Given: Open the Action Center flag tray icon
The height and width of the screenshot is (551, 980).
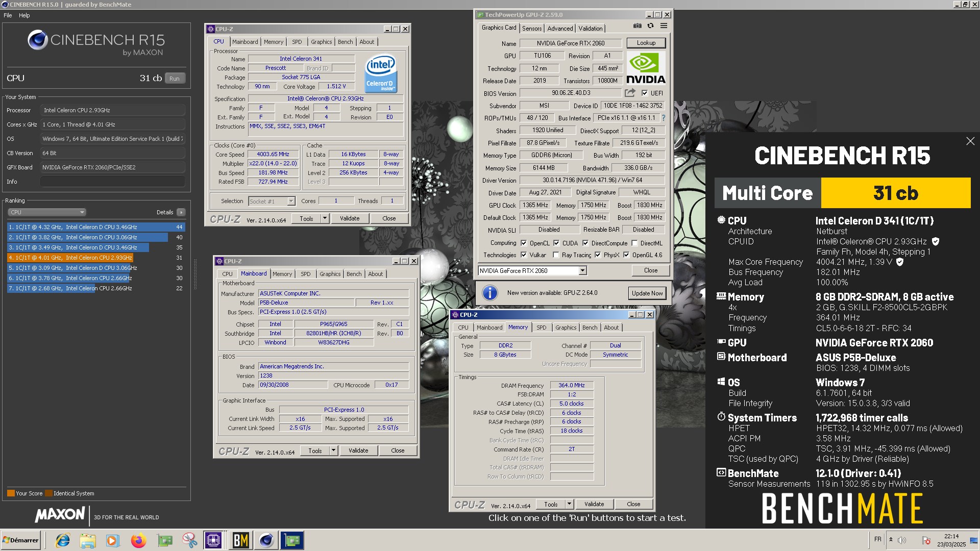Looking at the screenshot, I should [x=926, y=540].
